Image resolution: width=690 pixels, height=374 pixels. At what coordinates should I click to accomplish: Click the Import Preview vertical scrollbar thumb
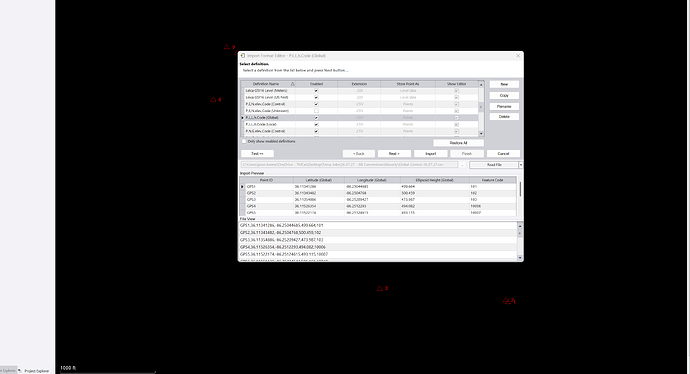521,189
